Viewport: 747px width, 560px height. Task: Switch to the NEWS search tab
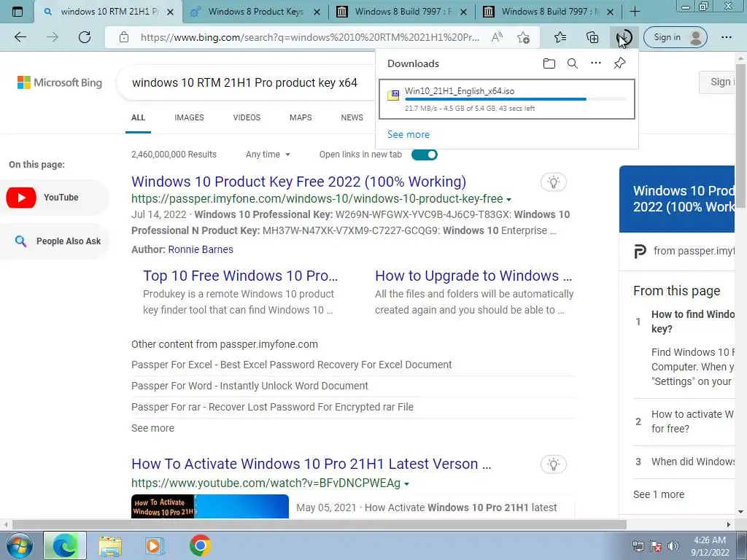pyautogui.click(x=352, y=117)
